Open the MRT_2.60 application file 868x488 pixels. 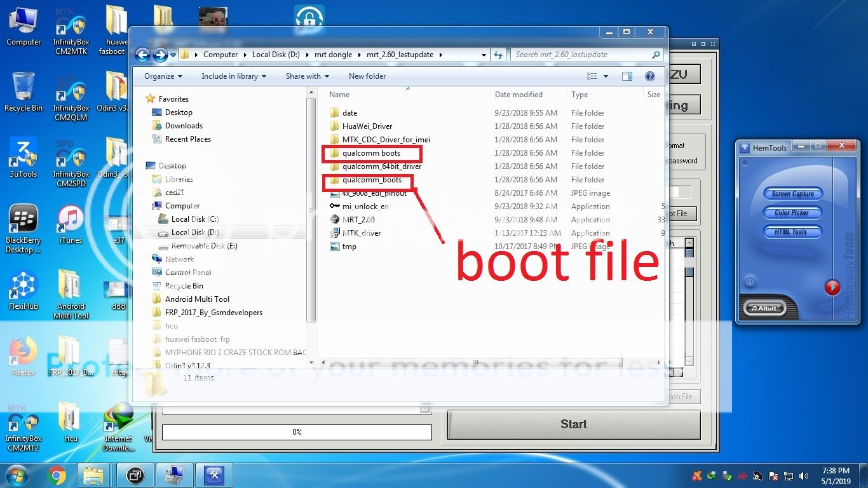358,220
